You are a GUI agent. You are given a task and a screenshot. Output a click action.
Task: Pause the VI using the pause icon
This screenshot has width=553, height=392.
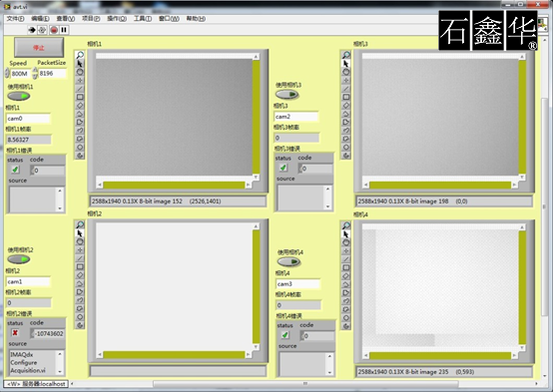click(64, 30)
